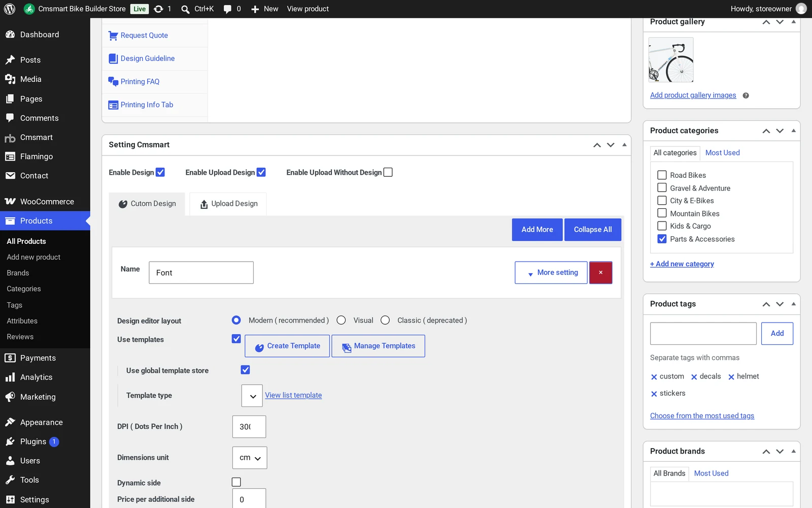Expand More setting for Font
Viewport: 812px width, 508px height.
coord(551,273)
